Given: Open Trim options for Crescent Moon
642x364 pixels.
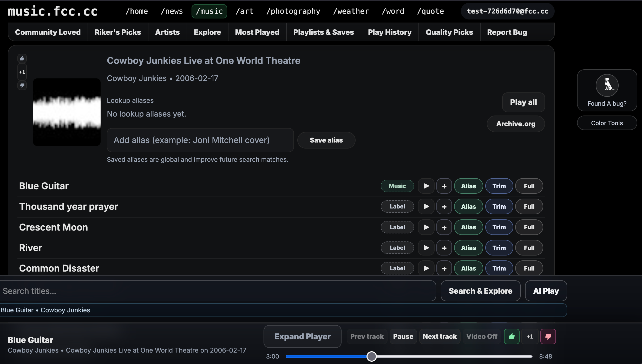Looking at the screenshot, I should click(499, 227).
